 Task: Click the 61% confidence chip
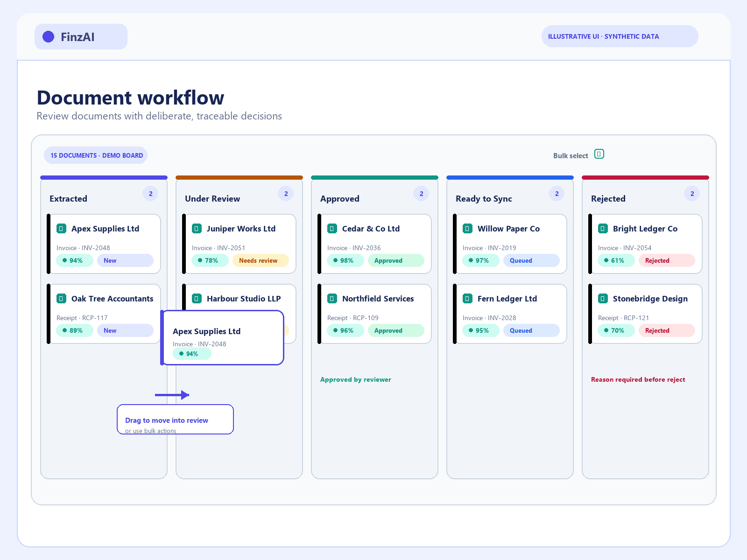[616, 260]
